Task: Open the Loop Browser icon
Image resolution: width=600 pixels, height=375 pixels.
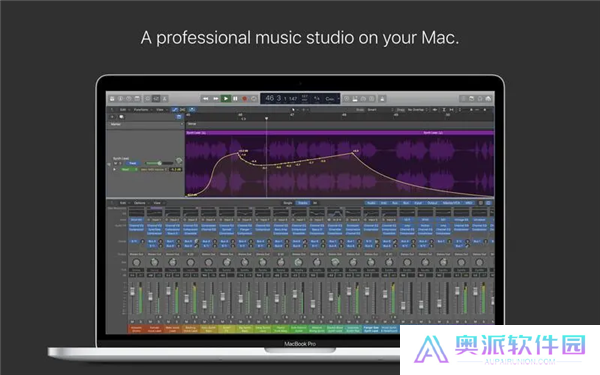Action: pyautogui.click(x=480, y=99)
